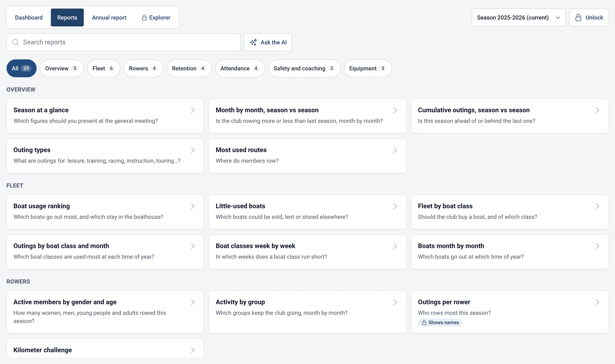Open the Explorer tab
615x364 pixels.
[156, 17]
